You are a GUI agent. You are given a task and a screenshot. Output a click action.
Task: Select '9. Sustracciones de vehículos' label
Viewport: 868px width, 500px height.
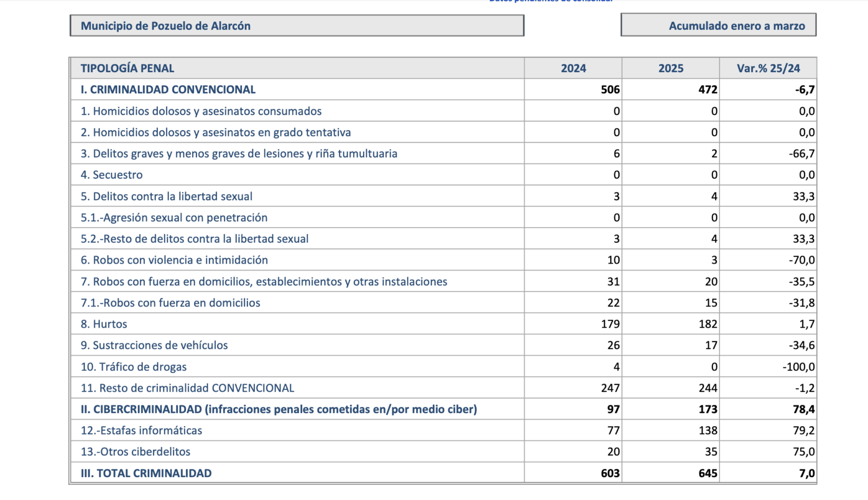155,345
